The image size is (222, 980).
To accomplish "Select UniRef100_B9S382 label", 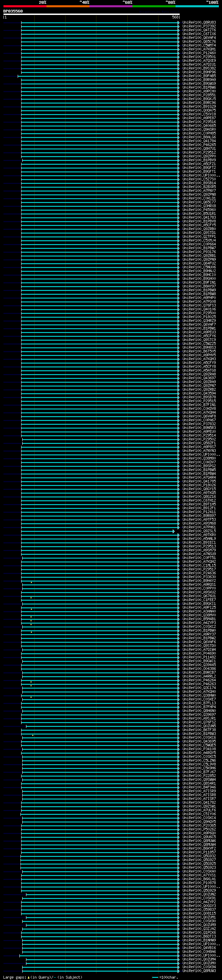I will pos(199,68).
